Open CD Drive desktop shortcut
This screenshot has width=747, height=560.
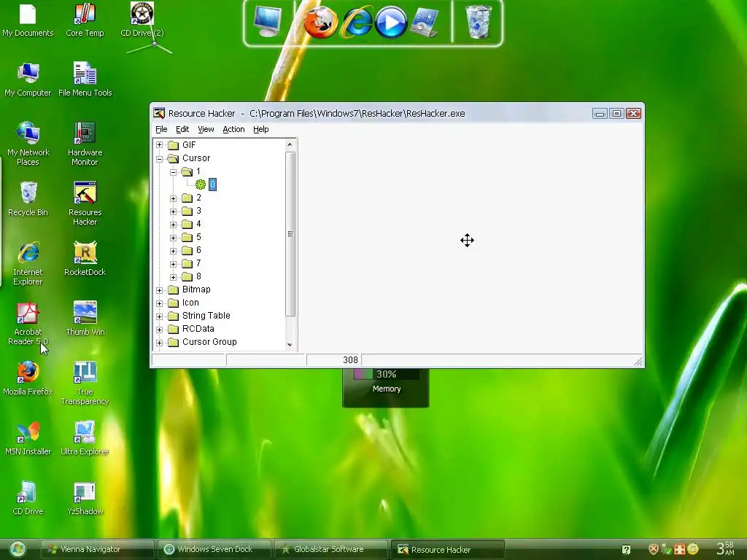pos(28,499)
